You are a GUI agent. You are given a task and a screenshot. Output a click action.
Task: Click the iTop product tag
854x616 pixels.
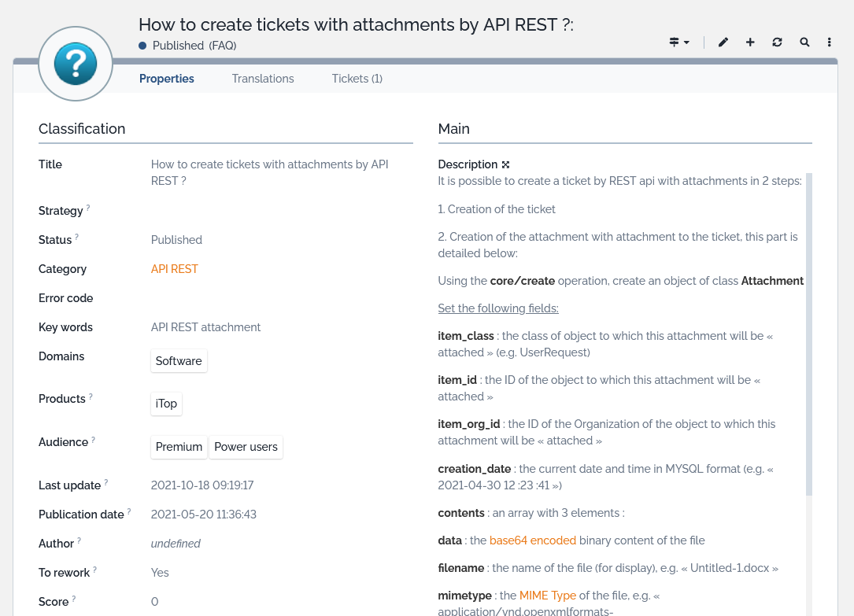166,404
